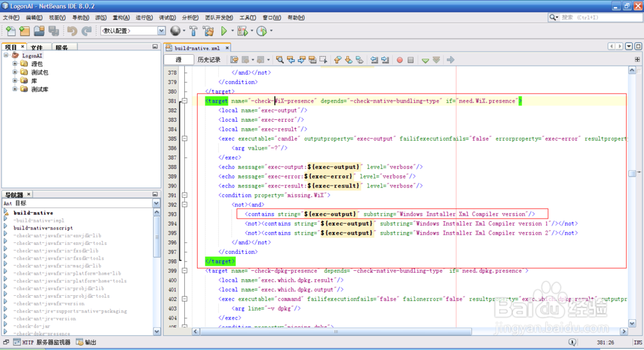
Task: Toggle Bookmark icon in editor toolbar
Action: [x=359, y=60]
